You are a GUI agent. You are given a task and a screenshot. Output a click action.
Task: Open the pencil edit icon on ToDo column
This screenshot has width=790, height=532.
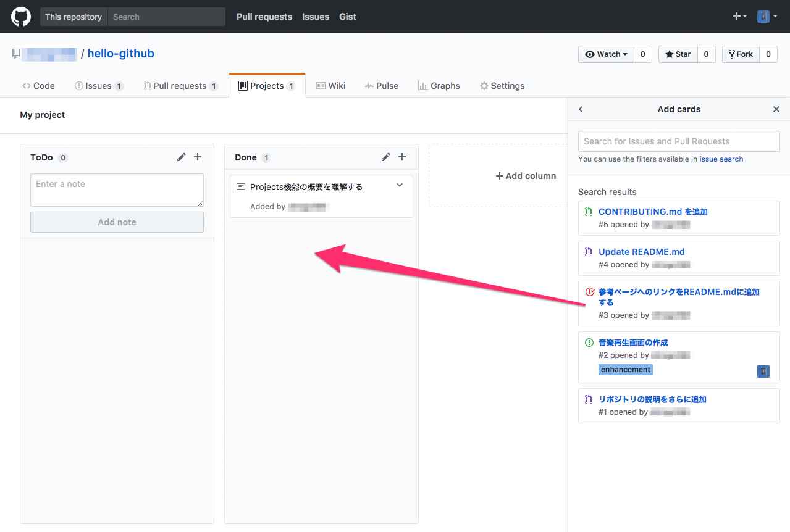[181, 157]
